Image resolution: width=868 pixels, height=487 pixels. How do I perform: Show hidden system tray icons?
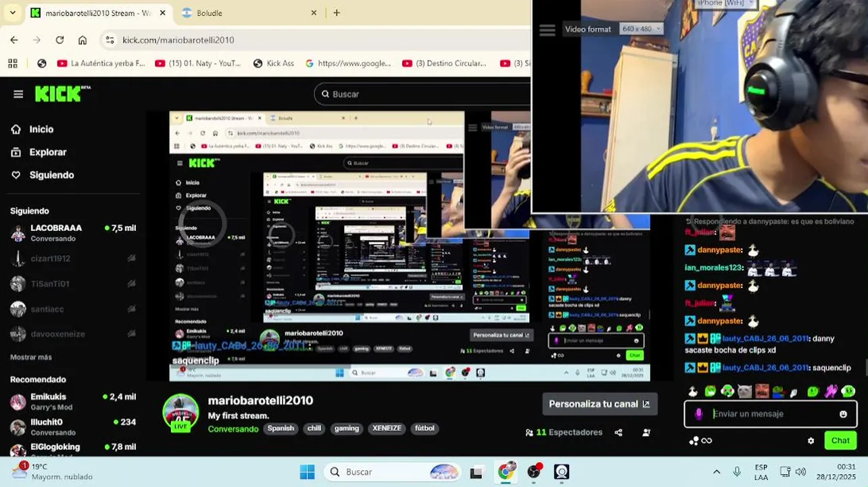(717, 472)
